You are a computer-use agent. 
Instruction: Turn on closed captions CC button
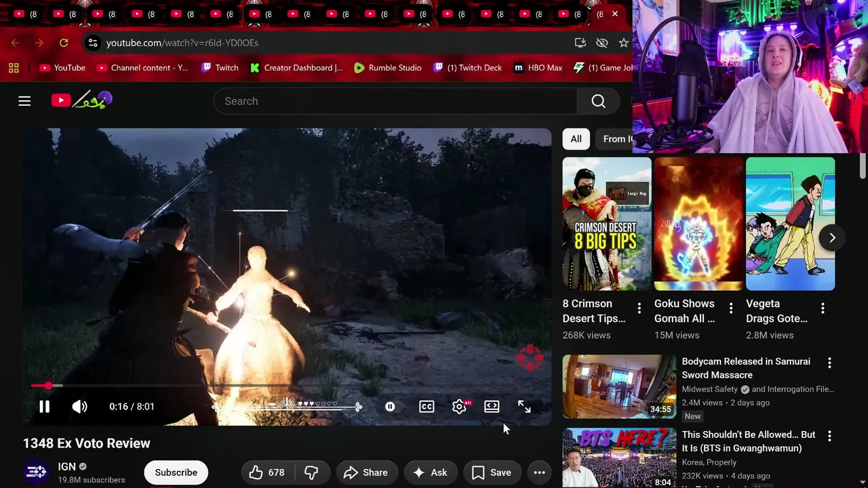427,407
